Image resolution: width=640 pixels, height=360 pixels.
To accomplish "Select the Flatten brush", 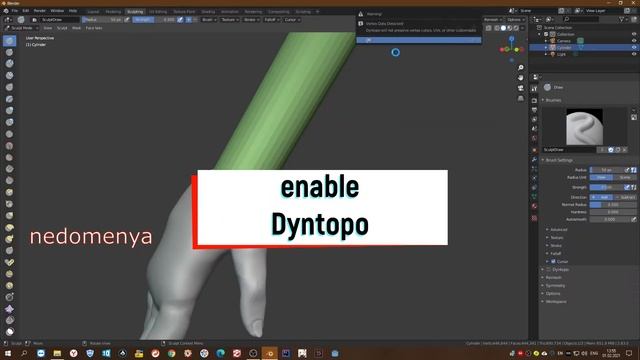I will coord(9,157).
